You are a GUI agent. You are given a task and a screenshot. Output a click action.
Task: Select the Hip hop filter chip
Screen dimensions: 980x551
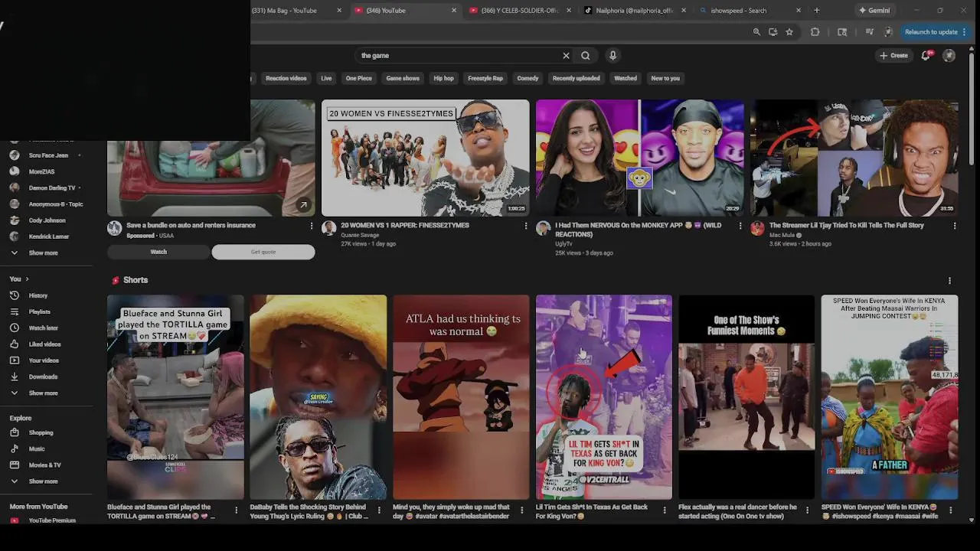tap(443, 78)
